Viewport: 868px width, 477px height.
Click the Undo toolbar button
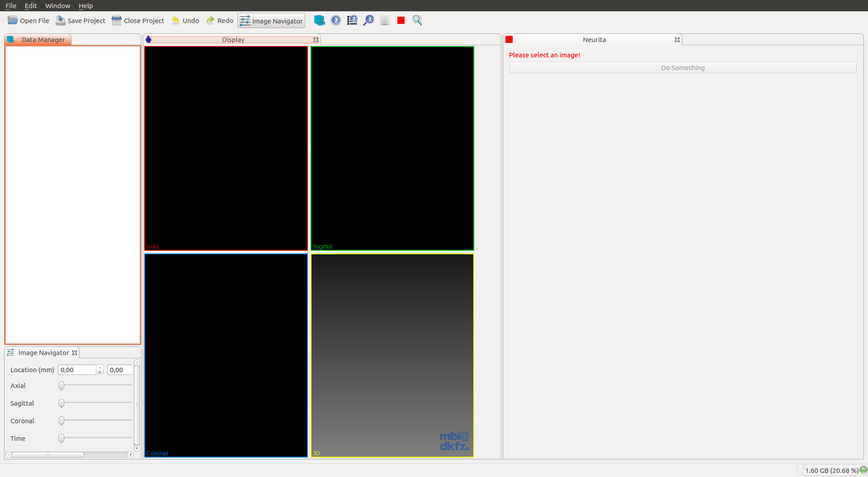[x=185, y=20]
